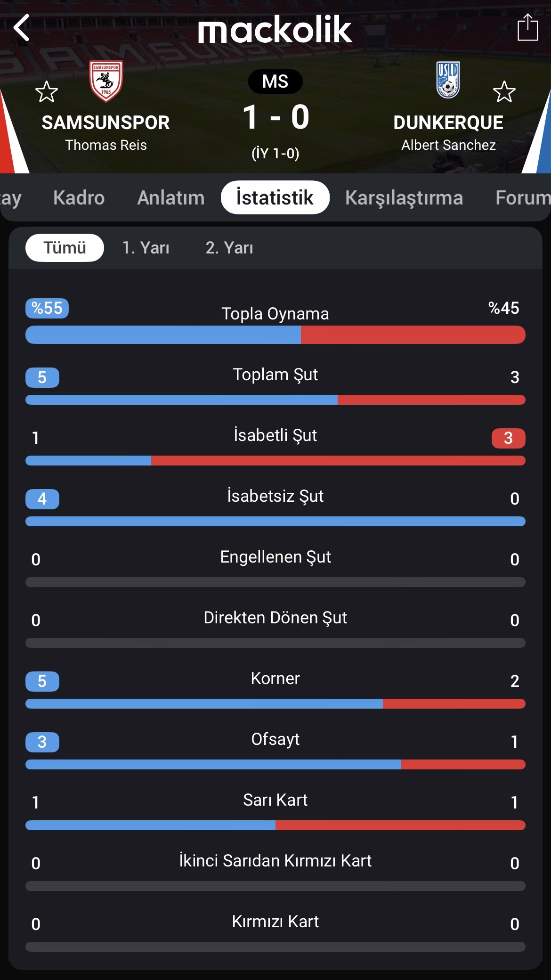Select the İstatistik tab
This screenshot has width=551, height=980.
coord(275,197)
